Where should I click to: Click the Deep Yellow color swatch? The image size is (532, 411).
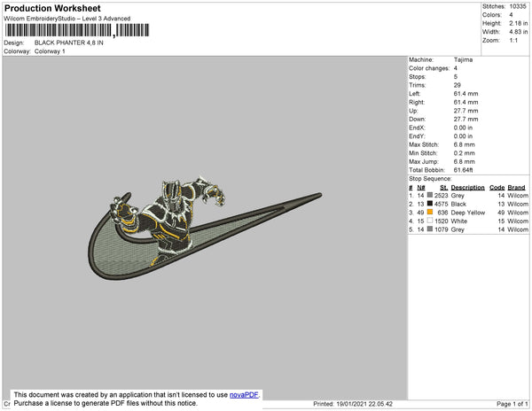click(x=430, y=213)
